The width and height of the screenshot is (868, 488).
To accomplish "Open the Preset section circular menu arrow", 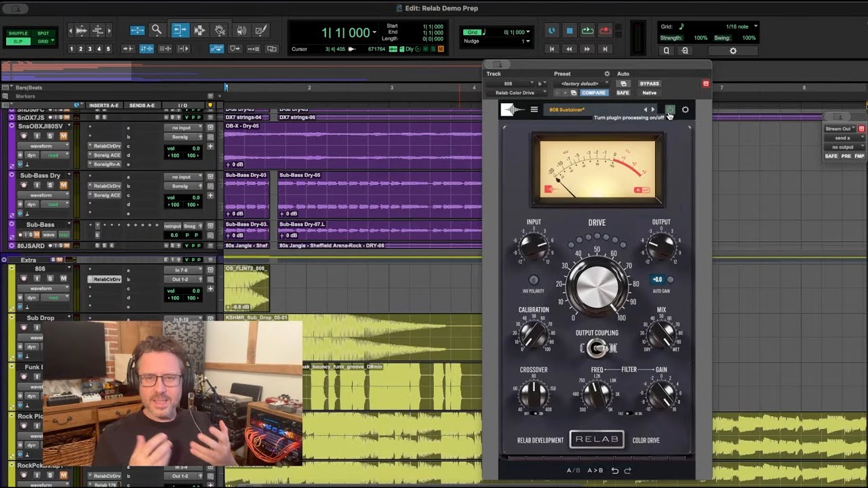I will pos(607,74).
